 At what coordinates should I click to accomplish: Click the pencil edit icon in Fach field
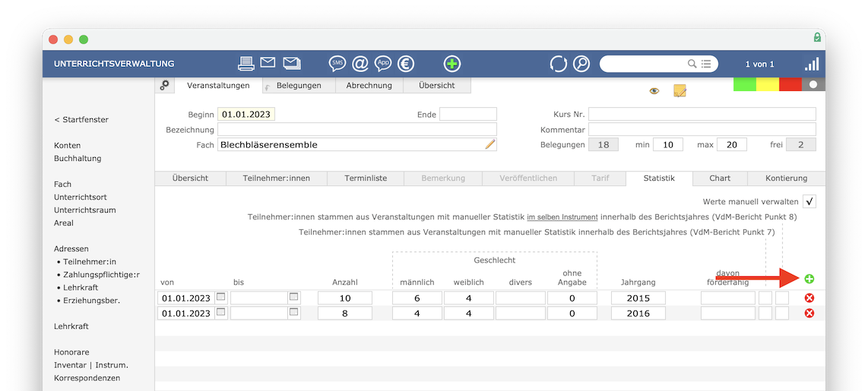(490, 144)
